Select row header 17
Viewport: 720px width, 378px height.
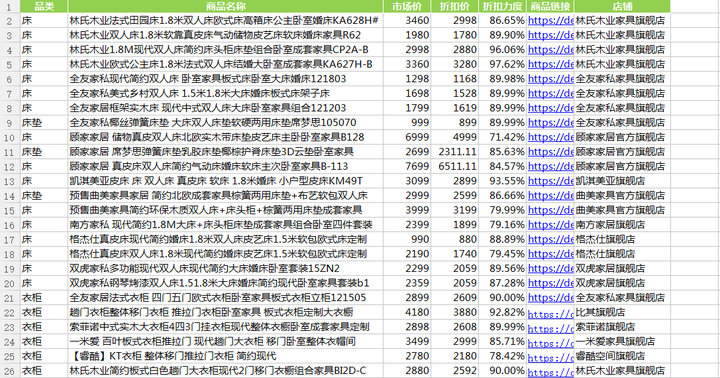pyautogui.click(x=10, y=240)
